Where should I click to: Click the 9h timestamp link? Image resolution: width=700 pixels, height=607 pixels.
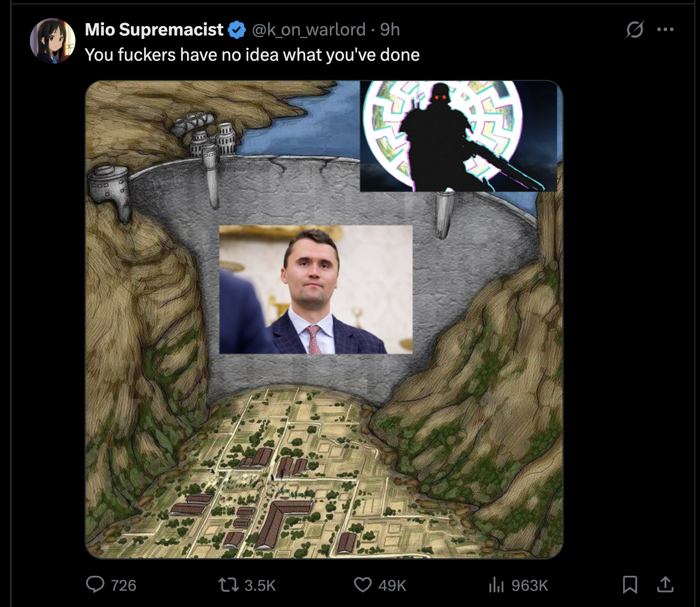(390, 29)
